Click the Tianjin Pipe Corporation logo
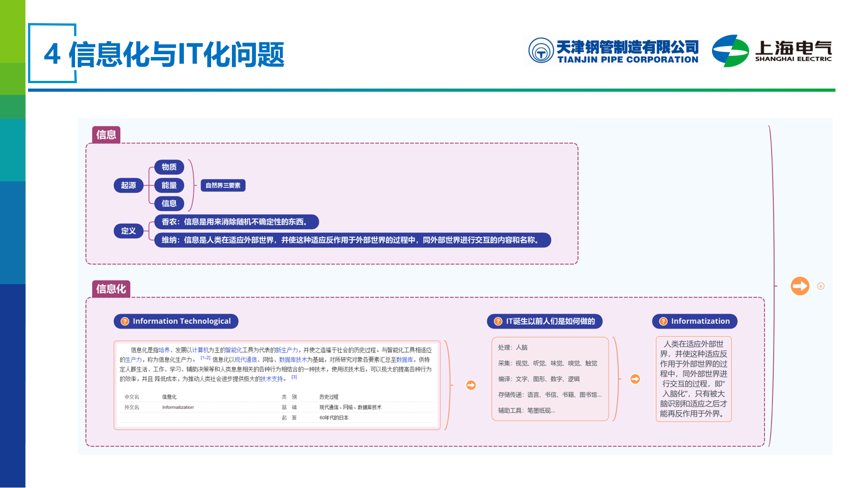 coord(613,51)
